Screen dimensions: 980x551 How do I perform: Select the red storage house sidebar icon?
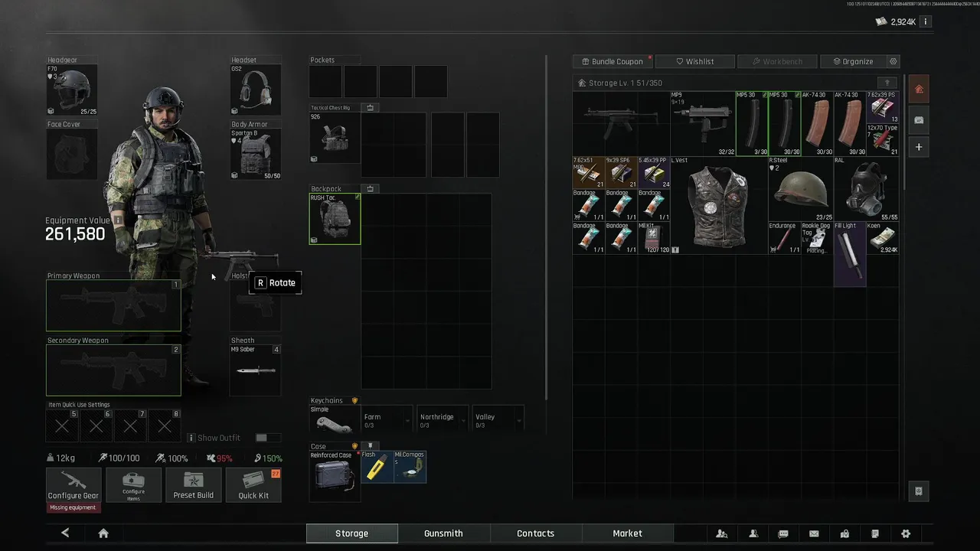point(919,89)
